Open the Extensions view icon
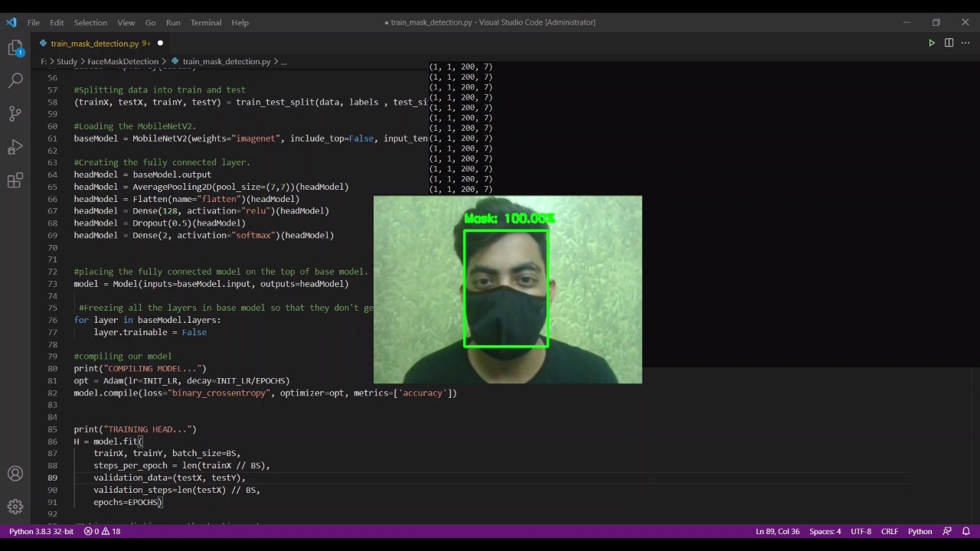 (x=15, y=180)
